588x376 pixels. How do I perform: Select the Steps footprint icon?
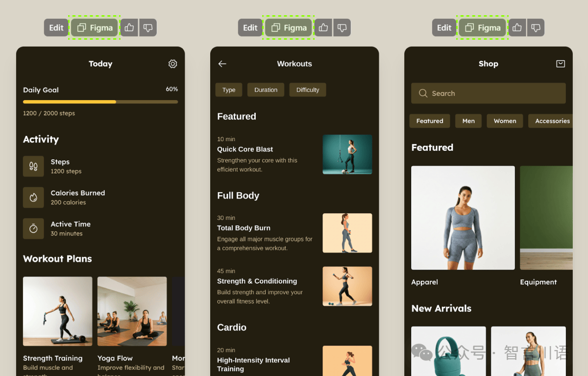point(33,166)
